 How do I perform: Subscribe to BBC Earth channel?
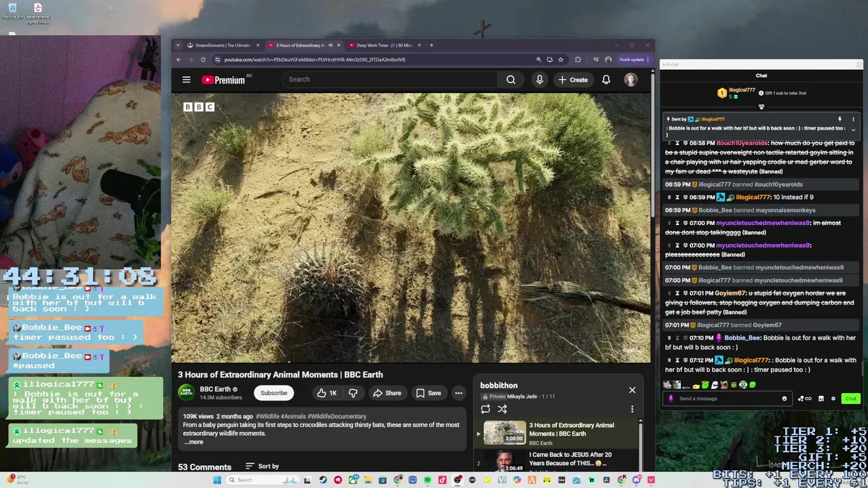274,393
